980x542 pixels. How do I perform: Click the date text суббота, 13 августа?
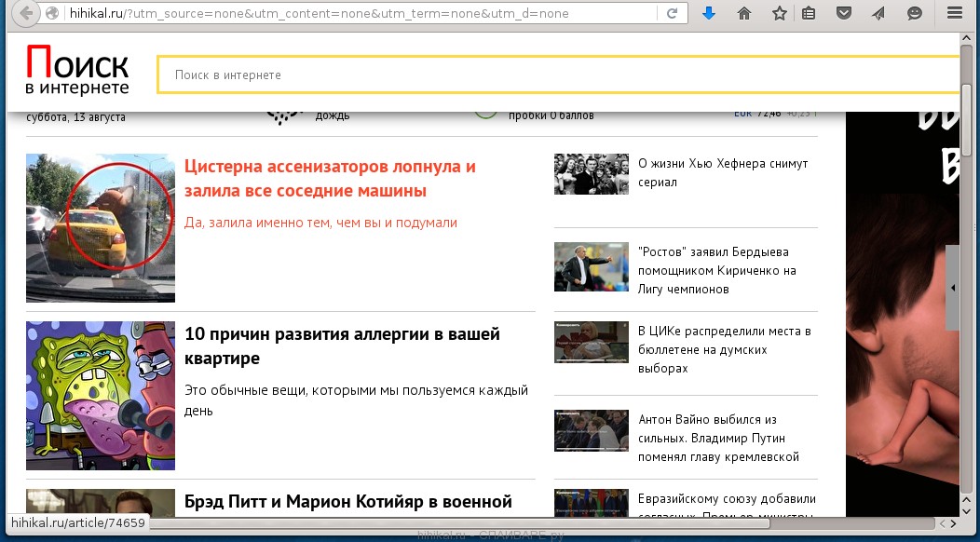[x=75, y=117]
